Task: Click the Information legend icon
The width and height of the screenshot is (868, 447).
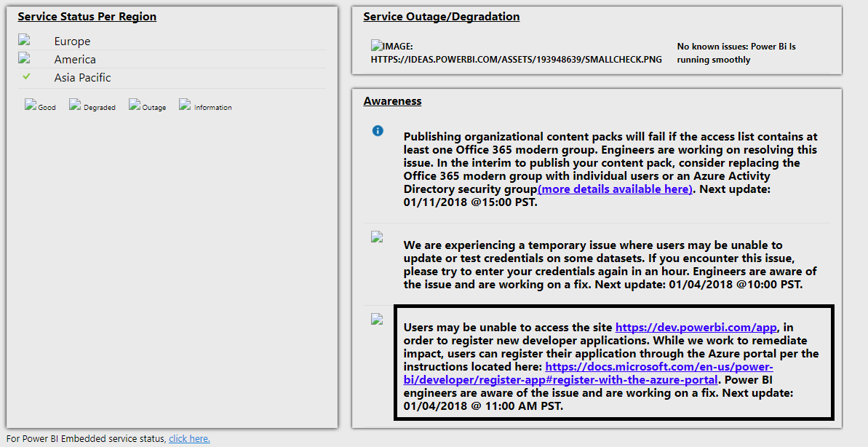Action: click(x=185, y=104)
